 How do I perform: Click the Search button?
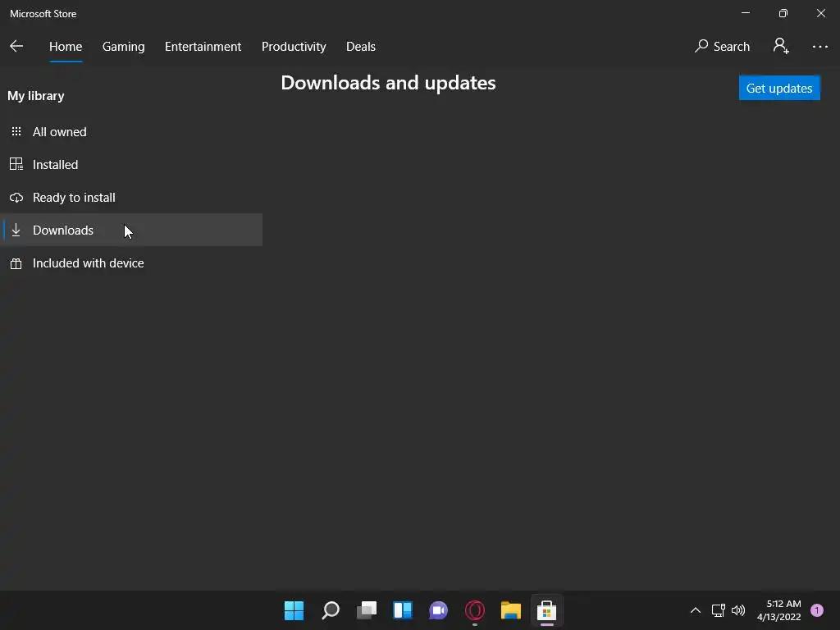pyautogui.click(x=722, y=47)
